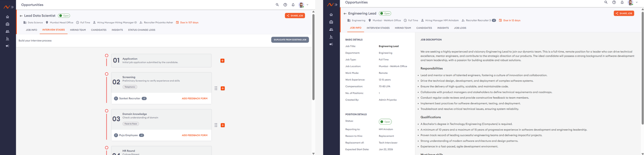Image resolution: width=644 pixels, height=155 pixels.
Task: Expand +1 badge next to Puja Employee
Action: [142, 135]
